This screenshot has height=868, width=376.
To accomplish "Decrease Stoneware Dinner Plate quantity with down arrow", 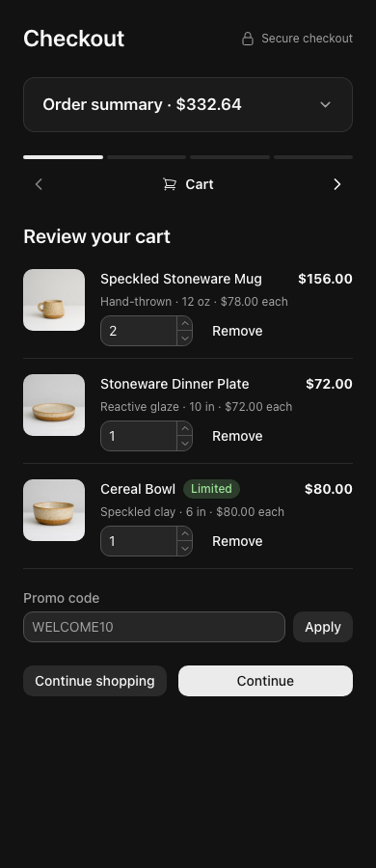I will tap(184, 443).
